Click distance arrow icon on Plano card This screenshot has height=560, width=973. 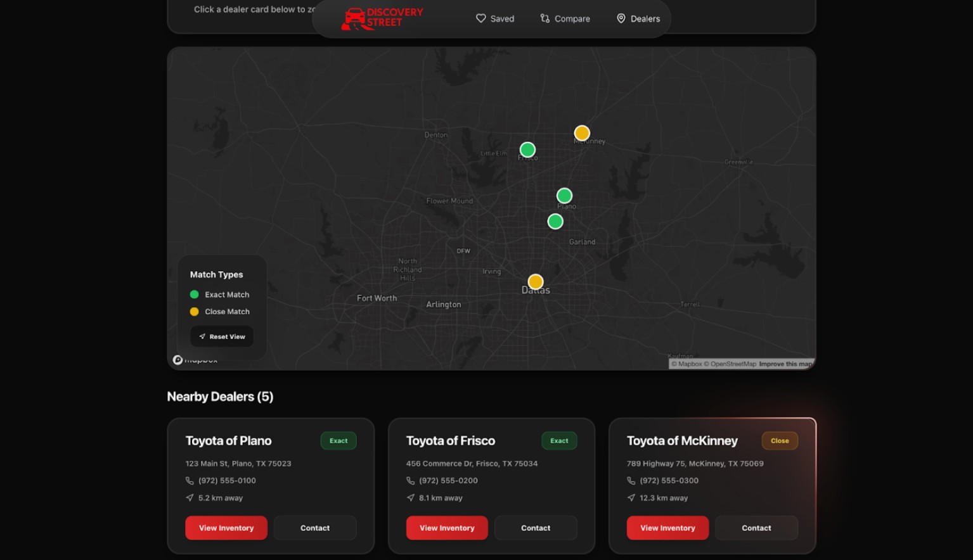[x=190, y=498]
